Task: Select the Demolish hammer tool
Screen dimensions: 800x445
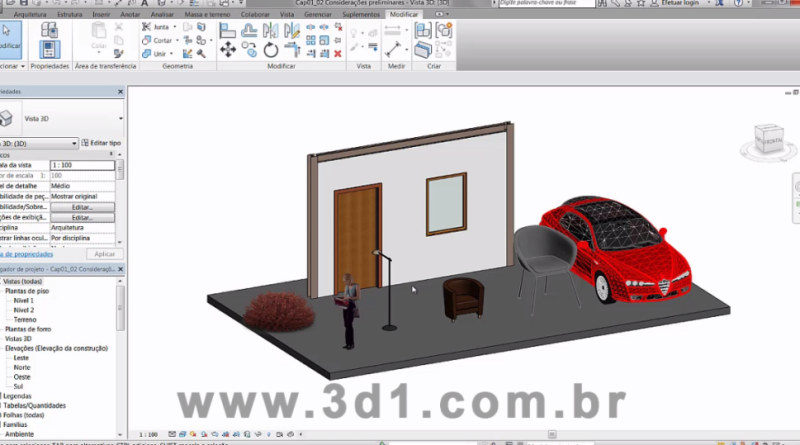Action: (x=202, y=53)
